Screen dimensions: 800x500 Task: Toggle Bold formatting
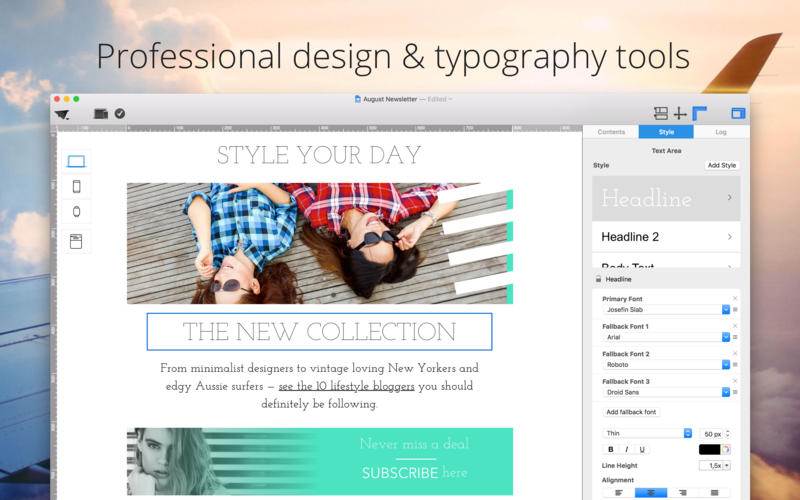[611, 449]
